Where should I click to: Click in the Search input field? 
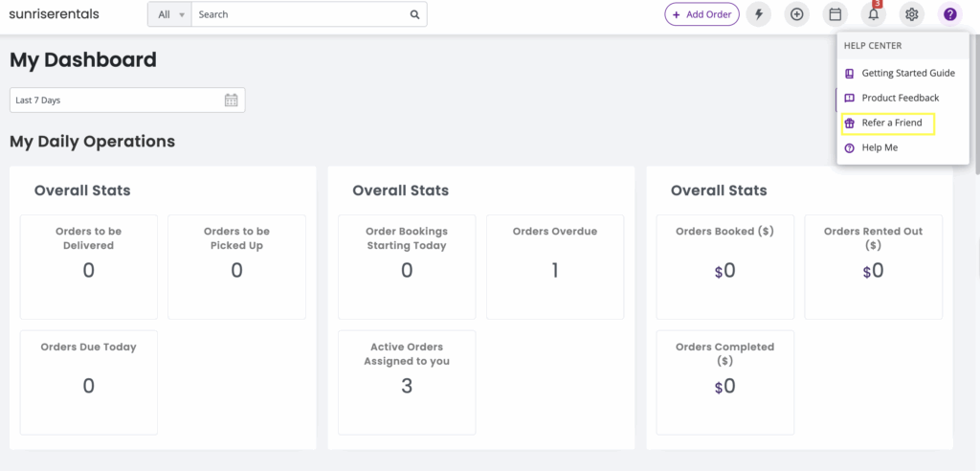click(299, 14)
